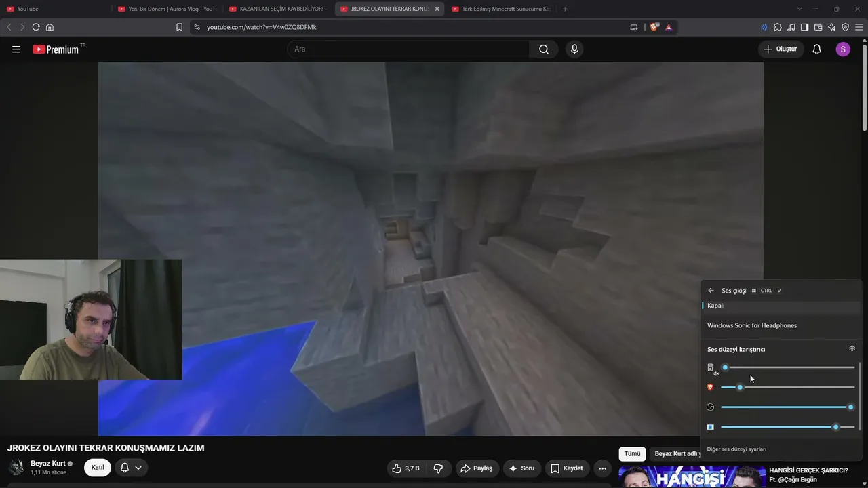The height and width of the screenshot is (488, 868).
Task: Save video with Kaydet
Action: tap(567, 468)
